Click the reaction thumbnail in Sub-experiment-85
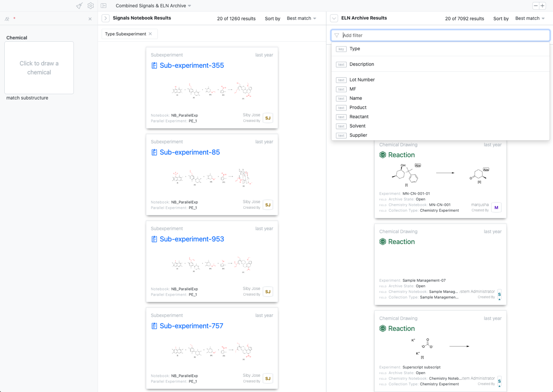Image resolution: width=553 pixels, height=392 pixels. coord(212,177)
